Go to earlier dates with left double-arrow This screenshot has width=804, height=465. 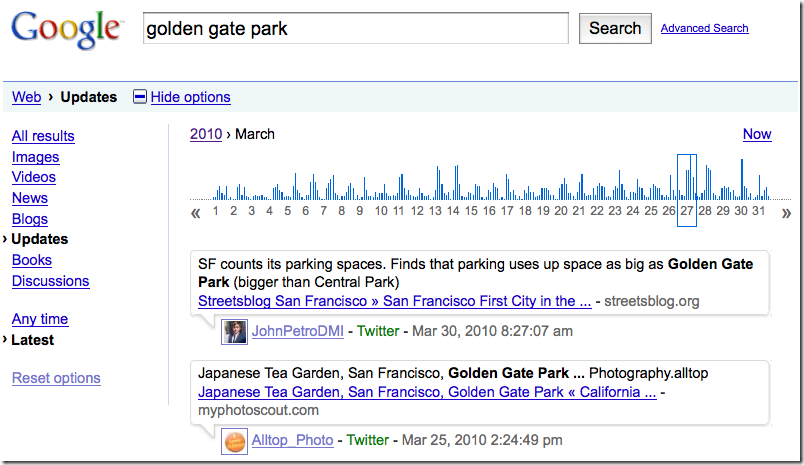(x=195, y=213)
